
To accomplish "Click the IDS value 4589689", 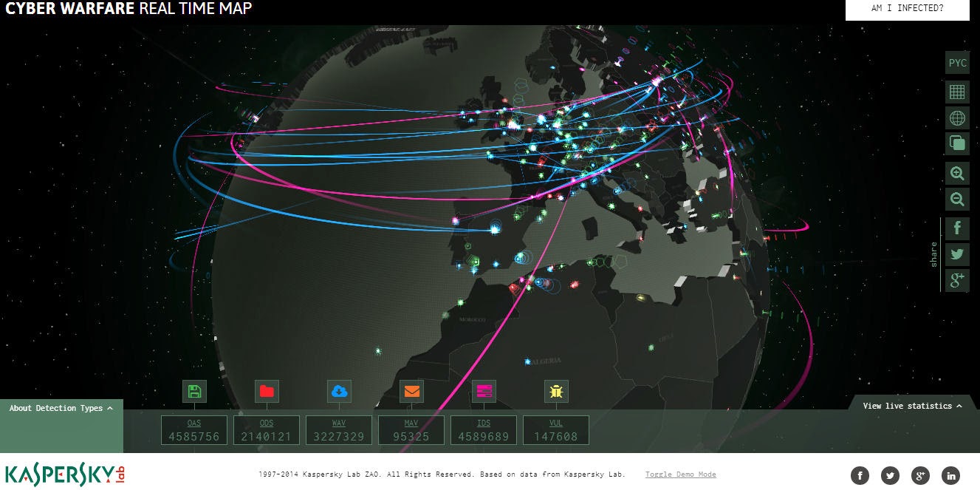I will 484,436.
